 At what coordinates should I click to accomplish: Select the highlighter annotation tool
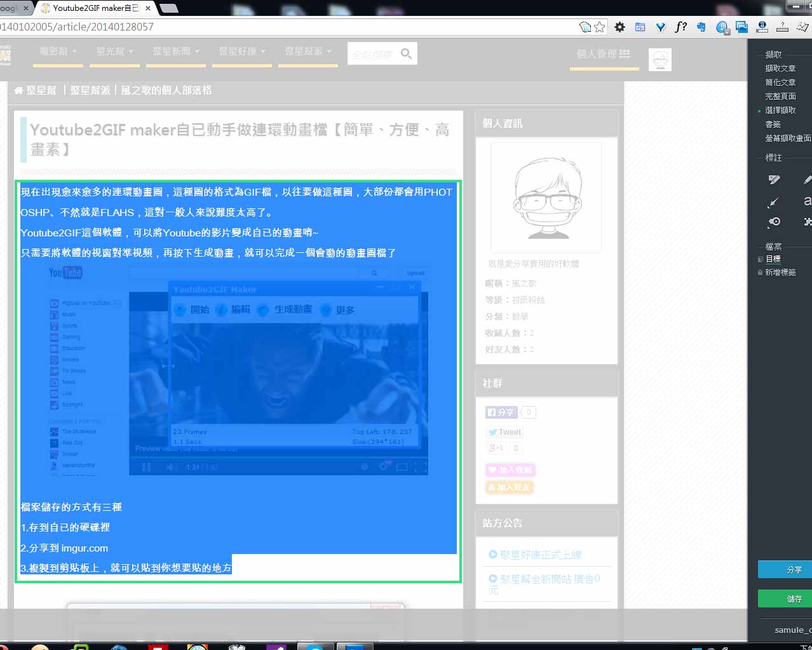(774, 180)
